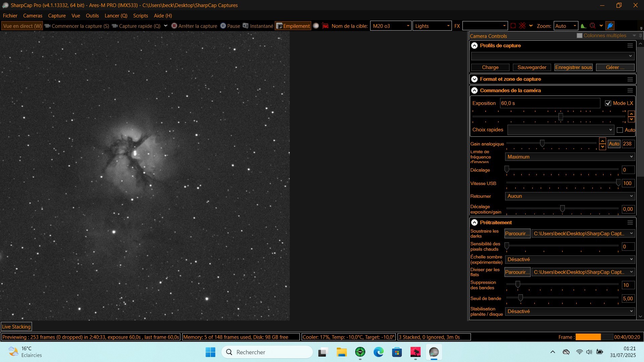Click the Sauvegarder profile button
Screen dimensions: 644x362
[532, 67]
